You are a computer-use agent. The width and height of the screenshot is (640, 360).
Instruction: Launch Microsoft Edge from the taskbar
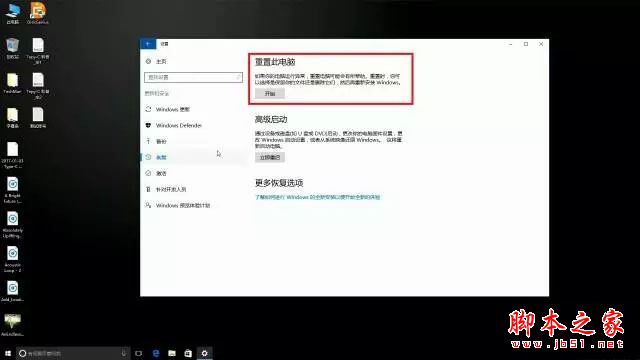coord(156,353)
